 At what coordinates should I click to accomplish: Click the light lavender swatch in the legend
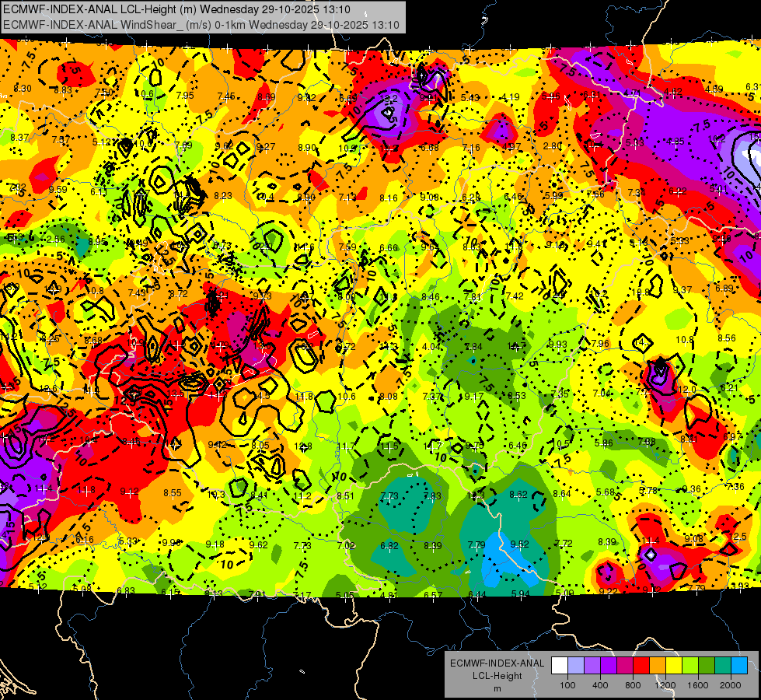tap(576, 666)
